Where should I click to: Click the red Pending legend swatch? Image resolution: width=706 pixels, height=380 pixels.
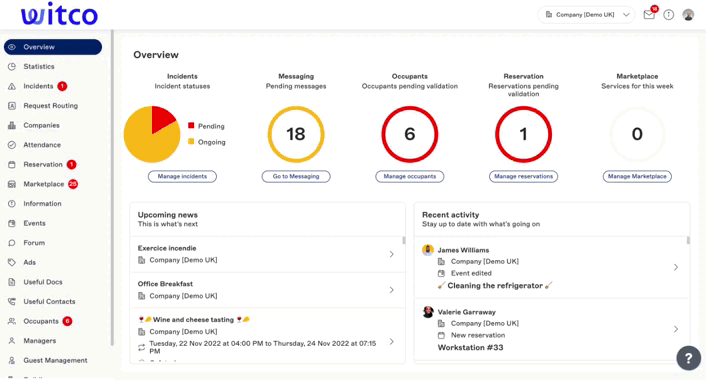[191, 126]
